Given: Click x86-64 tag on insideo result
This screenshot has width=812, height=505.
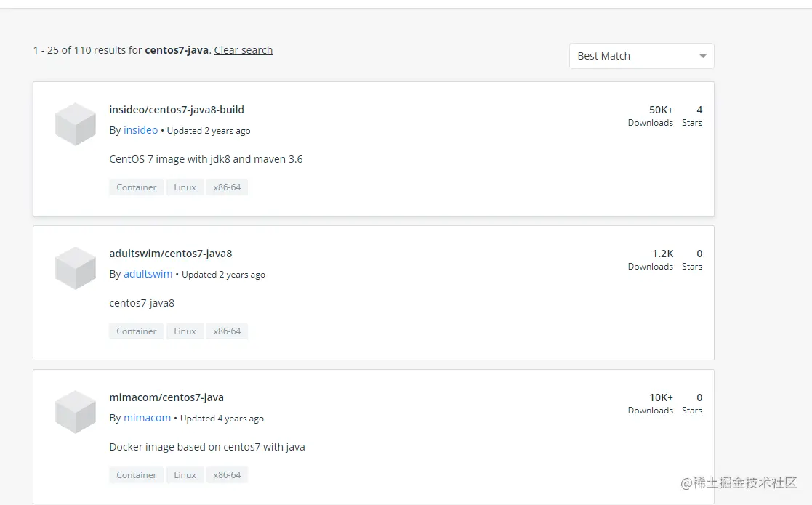Looking at the screenshot, I should click(x=227, y=187).
